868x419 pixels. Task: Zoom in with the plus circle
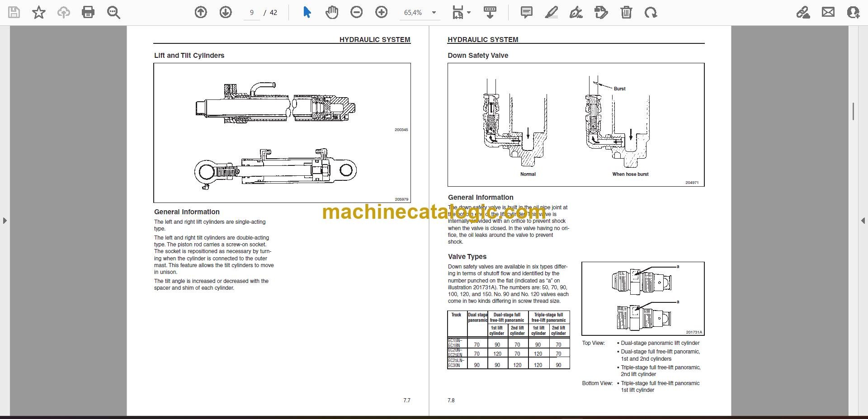(382, 12)
